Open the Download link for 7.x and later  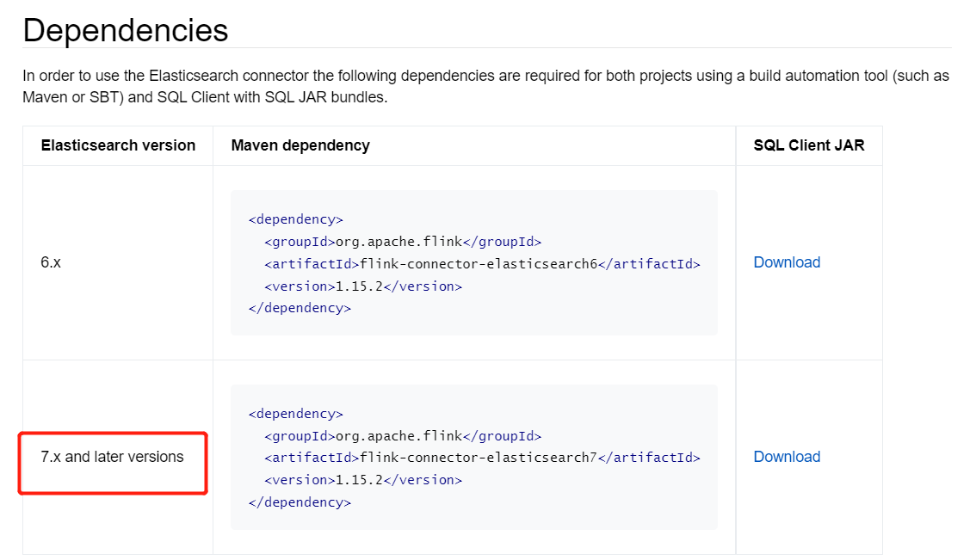click(787, 457)
